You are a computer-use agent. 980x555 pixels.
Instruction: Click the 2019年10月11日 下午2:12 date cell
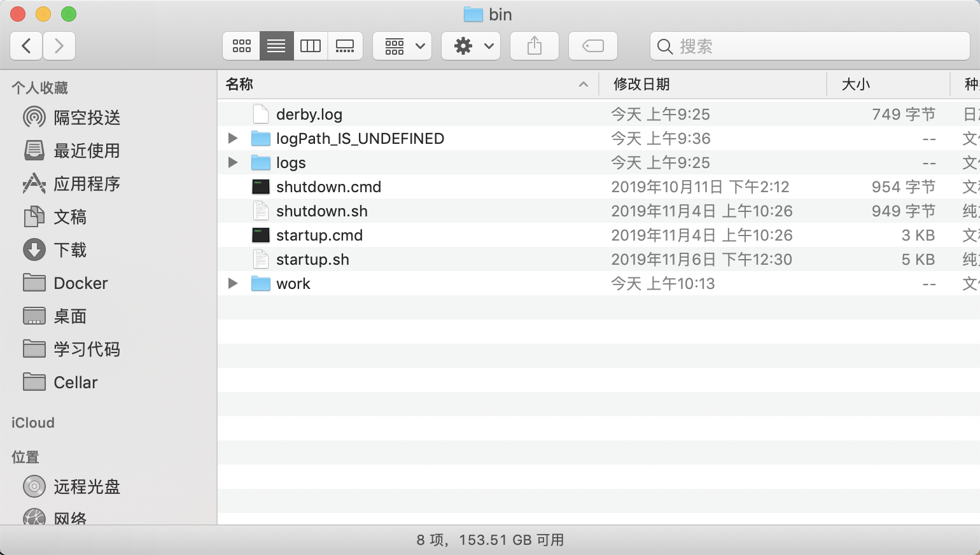point(700,186)
